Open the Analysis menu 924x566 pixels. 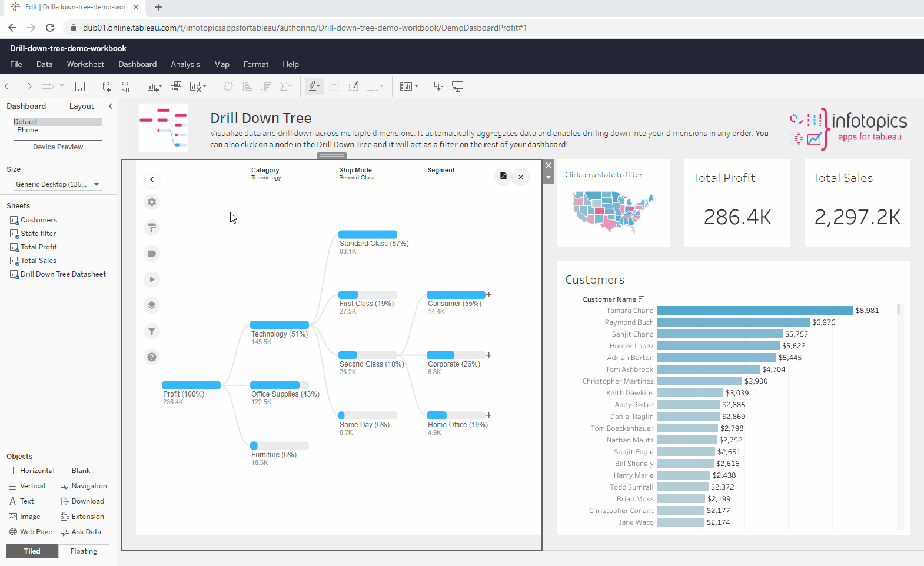185,64
